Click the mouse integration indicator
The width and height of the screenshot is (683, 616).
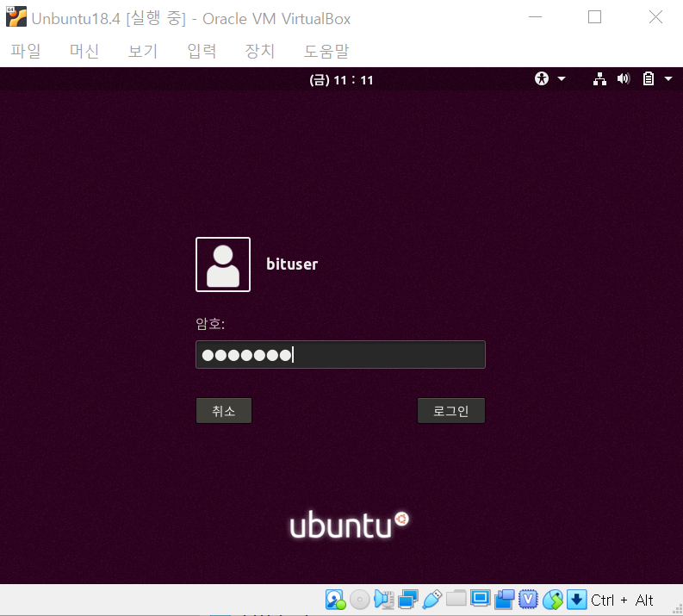point(553,600)
